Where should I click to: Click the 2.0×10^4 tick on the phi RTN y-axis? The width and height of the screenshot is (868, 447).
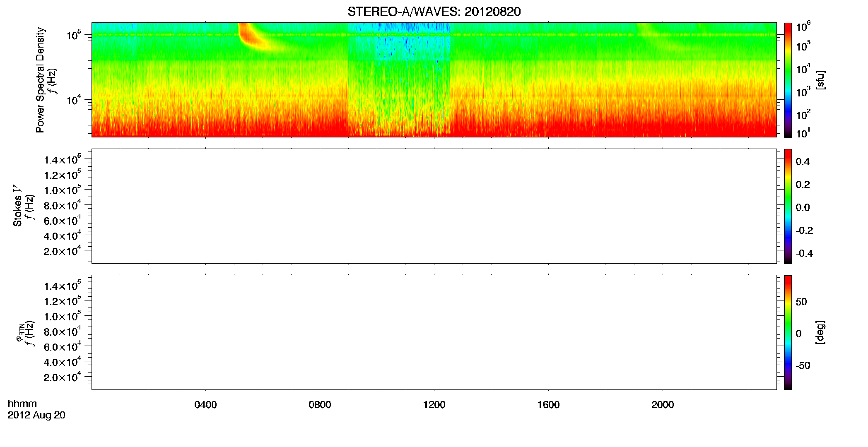click(x=62, y=377)
